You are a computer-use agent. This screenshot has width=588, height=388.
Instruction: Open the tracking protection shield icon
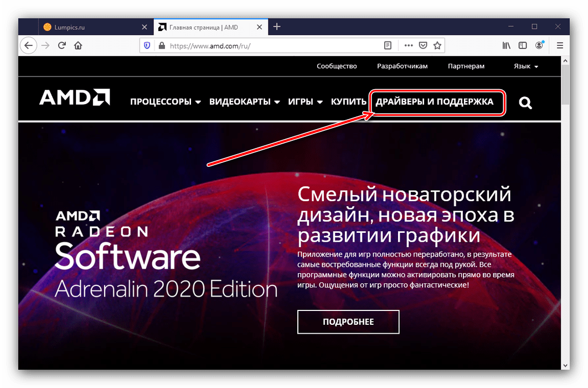pos(147,45)
